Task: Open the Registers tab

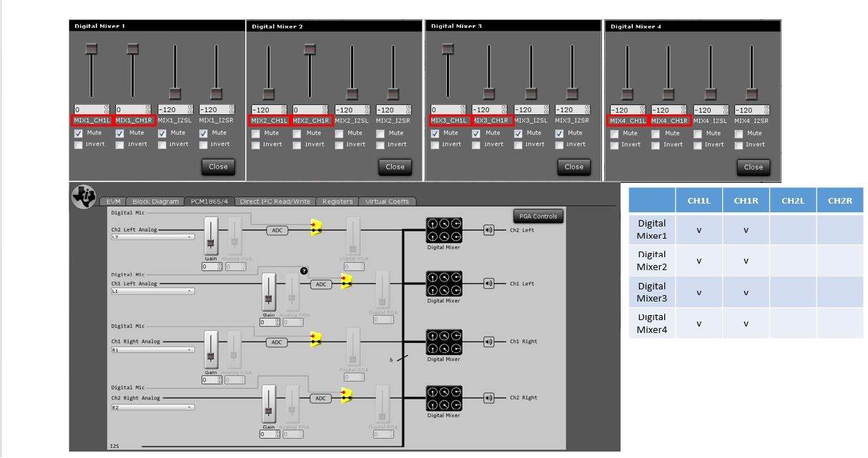Action: [x=337, y=201]
